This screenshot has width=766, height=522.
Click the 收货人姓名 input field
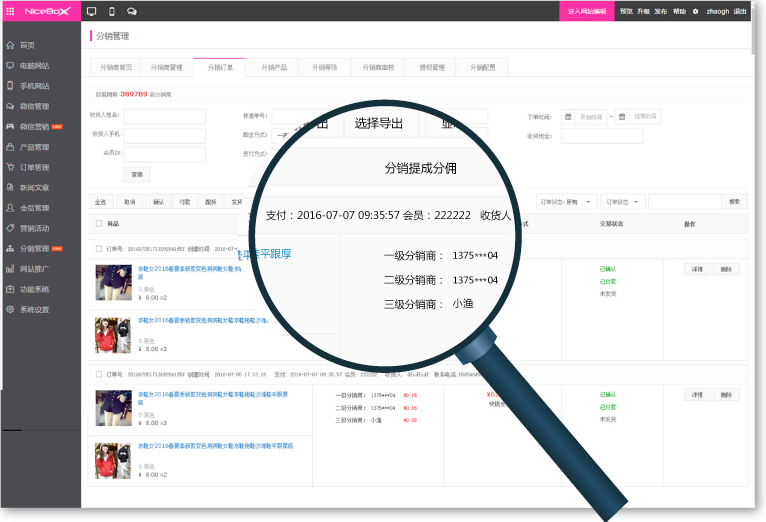164,117
